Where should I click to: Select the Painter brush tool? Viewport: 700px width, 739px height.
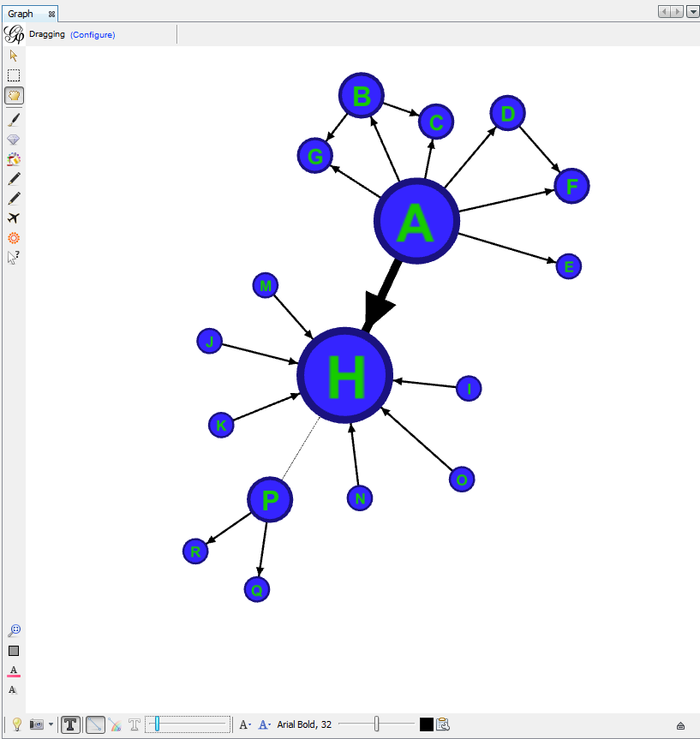point(14,120)
